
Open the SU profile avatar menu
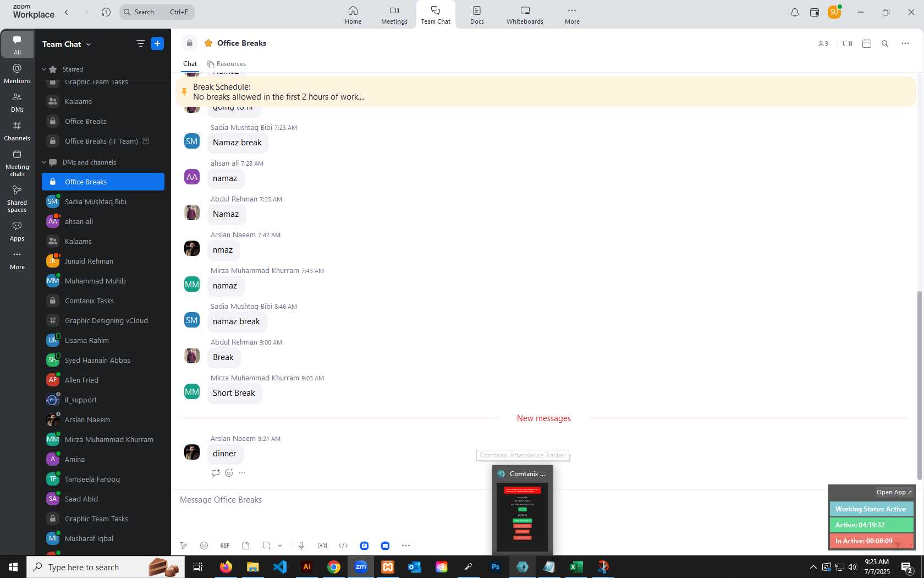(834, 12)
